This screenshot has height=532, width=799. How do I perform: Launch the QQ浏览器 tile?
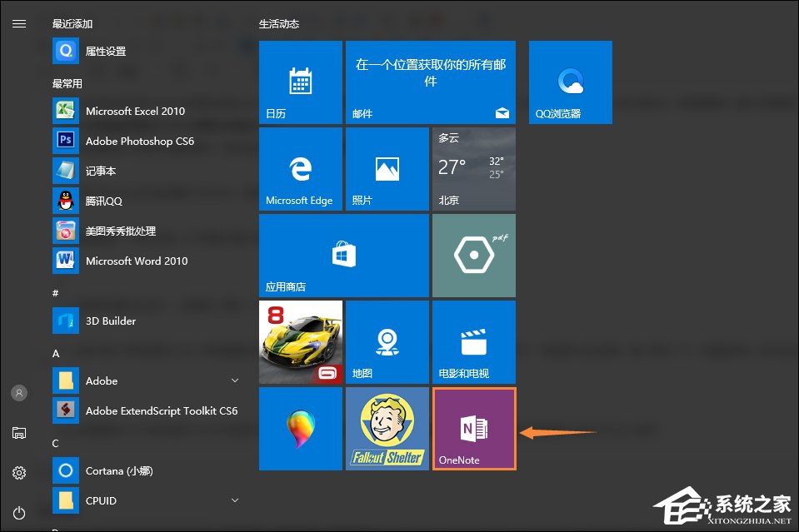(x=570, y=82)
